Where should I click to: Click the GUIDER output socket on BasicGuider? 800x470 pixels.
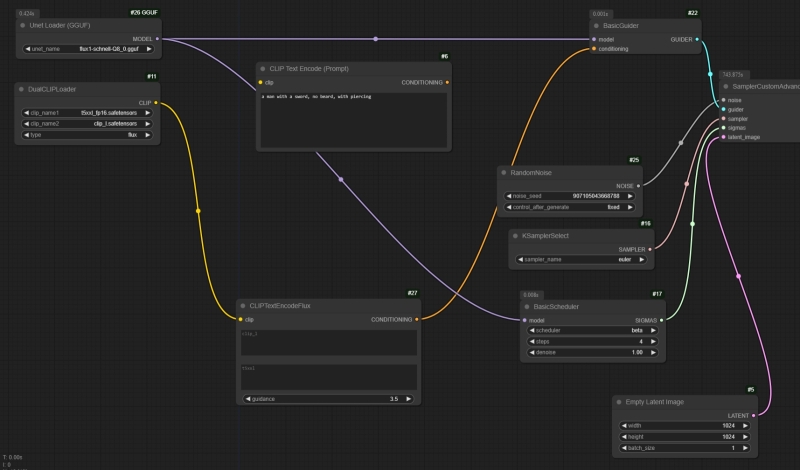click(697, 39)
